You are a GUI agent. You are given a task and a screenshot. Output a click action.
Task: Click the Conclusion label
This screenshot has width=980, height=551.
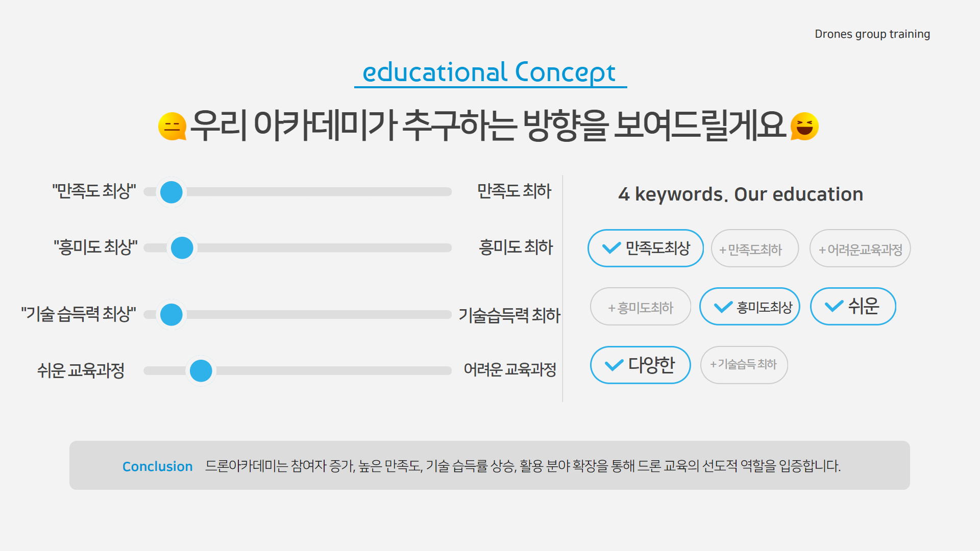coord(157,466)
